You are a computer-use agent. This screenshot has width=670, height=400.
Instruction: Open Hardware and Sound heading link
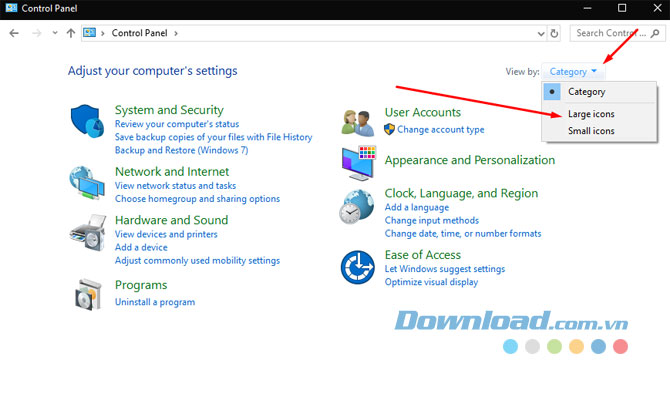click(171, 220)
